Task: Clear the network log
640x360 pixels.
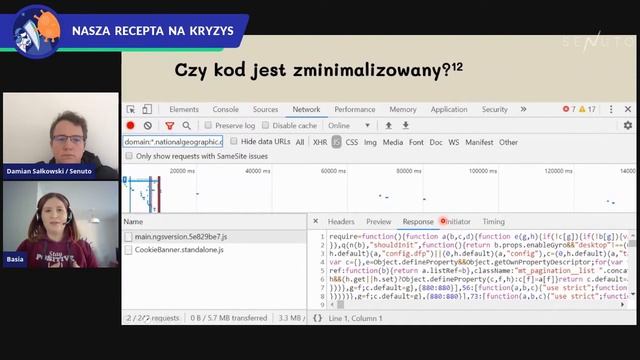Action: tap(148, 126)
